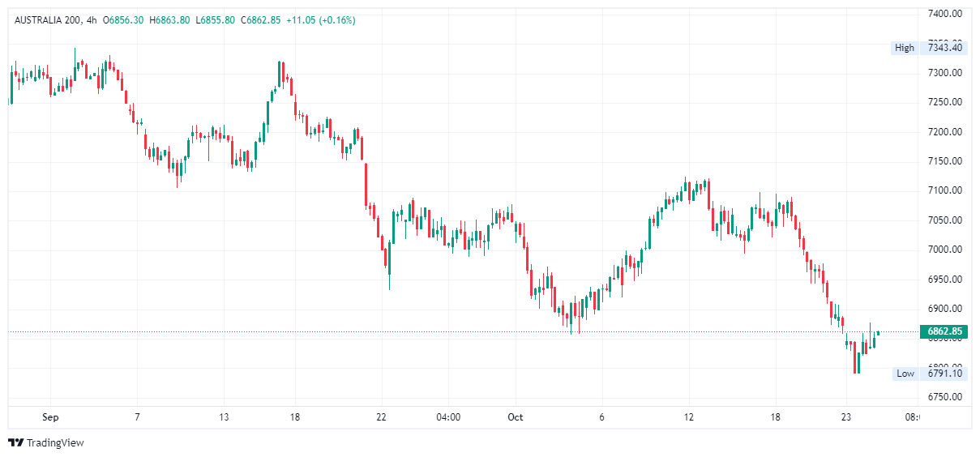Click the Oct label on time axis
The height and width of the screenshot is (457, 980).
point(516,417)
